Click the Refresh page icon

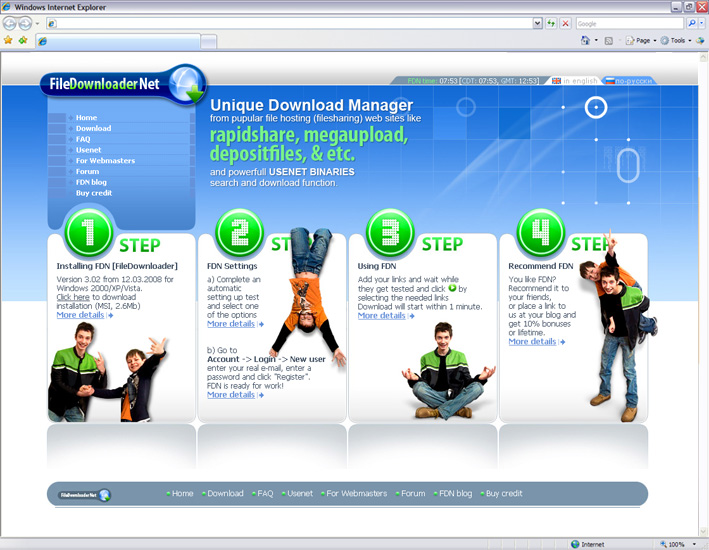[551, 23]
